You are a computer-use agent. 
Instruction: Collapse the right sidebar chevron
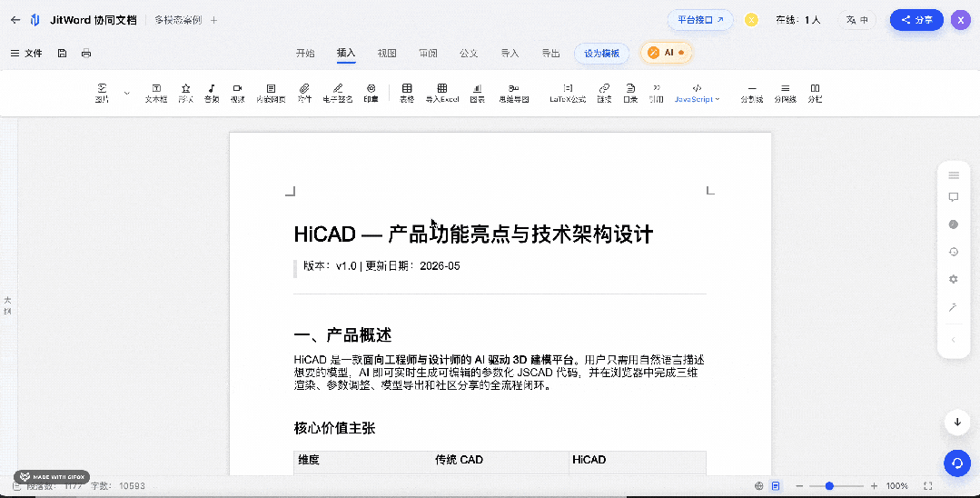click(954, 340)
